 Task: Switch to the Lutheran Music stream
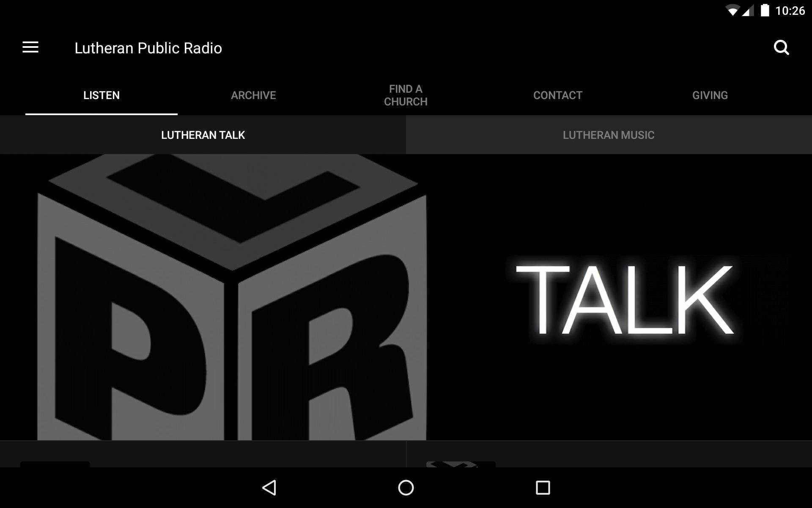point(609,135)
